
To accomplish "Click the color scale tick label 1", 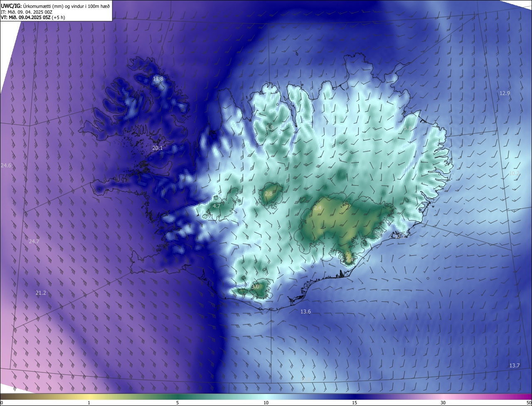I will coord(89,403).
